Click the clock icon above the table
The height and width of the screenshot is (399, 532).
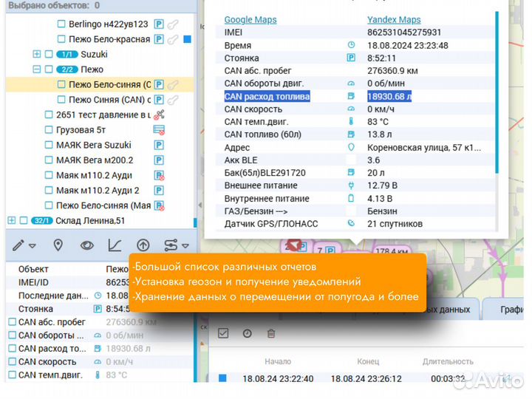pos(248,334)
